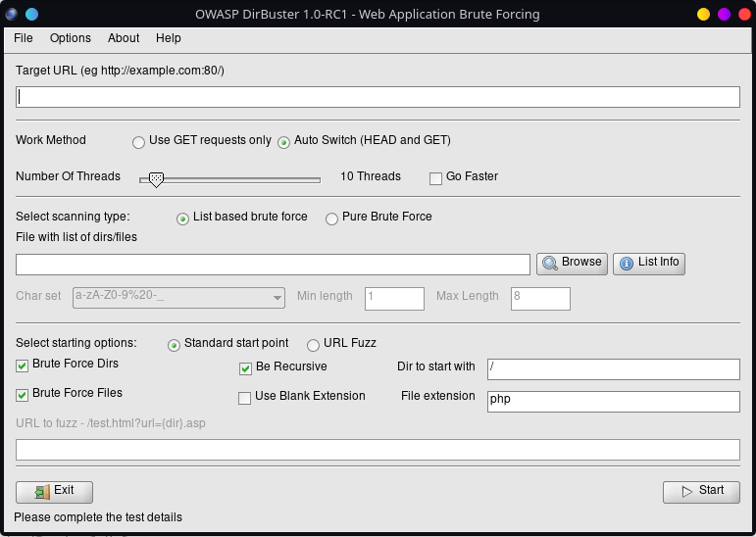756x537 pixels.
Task: Expand the Char set dropdown
Action: pyautogui.click(x=277, y=297)
